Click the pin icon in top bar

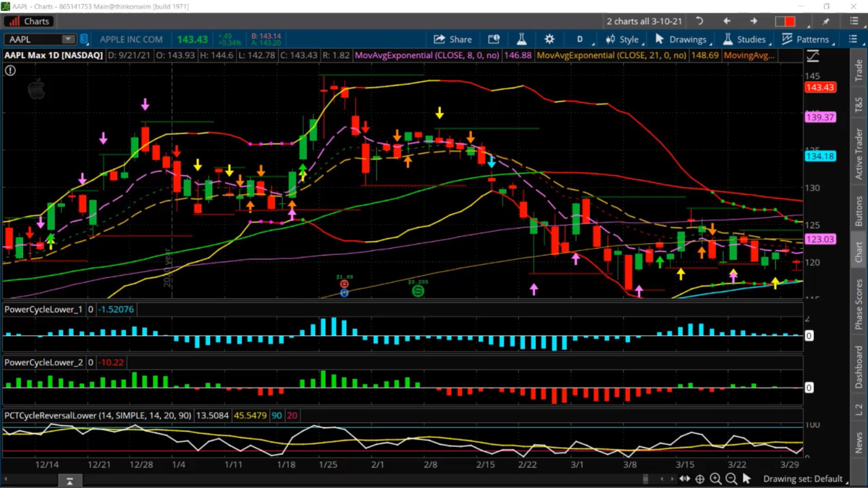[x=826, y=21]
